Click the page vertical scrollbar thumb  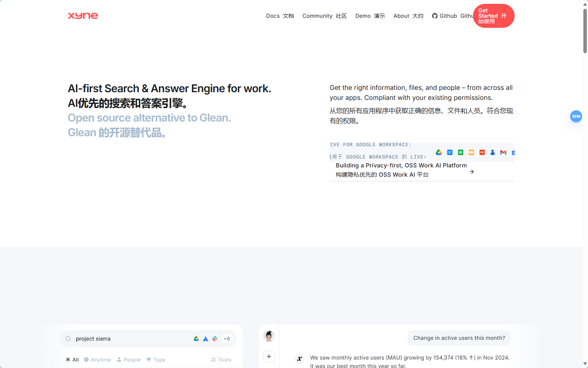(x=585, y=31)
